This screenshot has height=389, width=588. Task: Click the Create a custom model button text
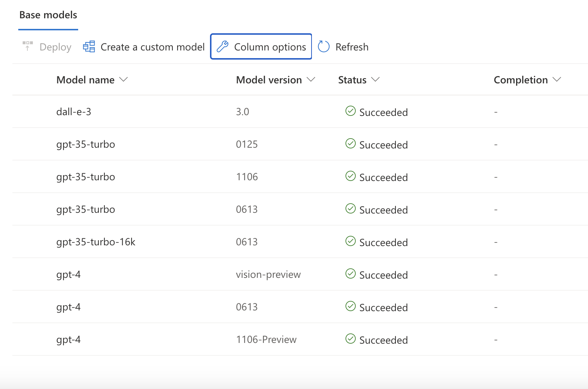[153, 47]
